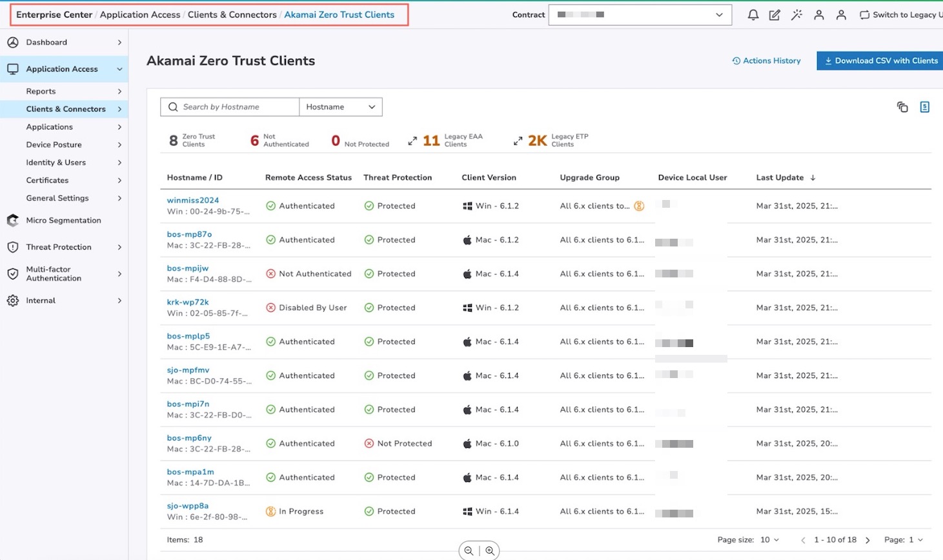Viewport: 943px width, 560px height.
Task: Click the magic wand icon in header
Action: [796, 15]
